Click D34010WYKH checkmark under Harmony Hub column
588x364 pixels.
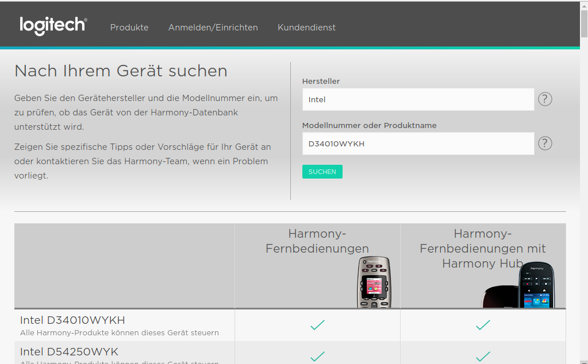483,325
